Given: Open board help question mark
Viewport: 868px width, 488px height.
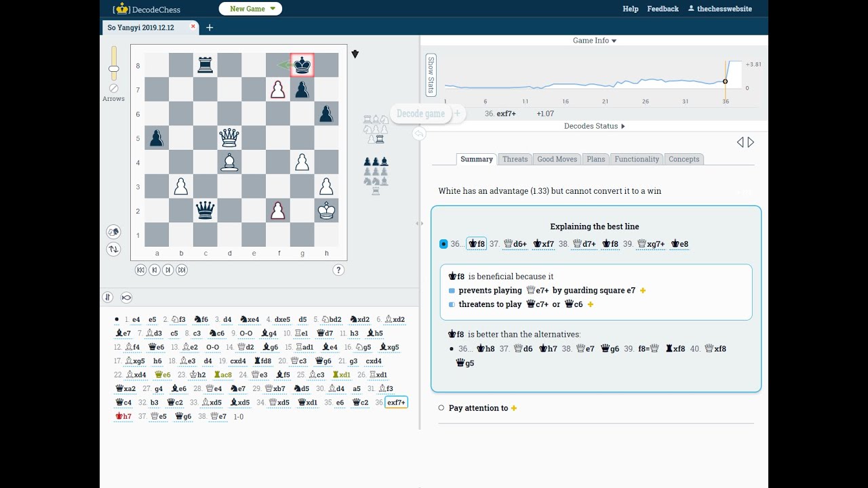Looking at the screenshot, I should click(338, 270).
